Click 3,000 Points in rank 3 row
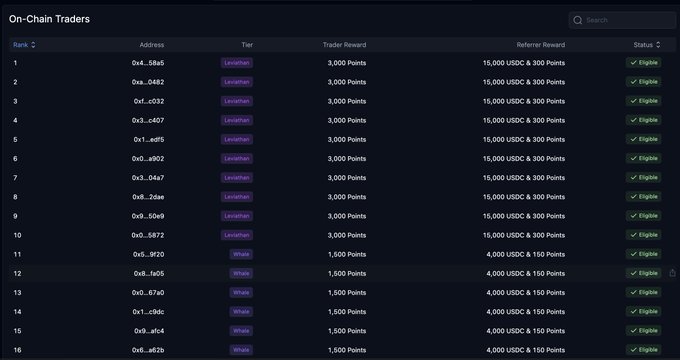The height and width of the screenshot is (360, 680). (x=347, y=101)
